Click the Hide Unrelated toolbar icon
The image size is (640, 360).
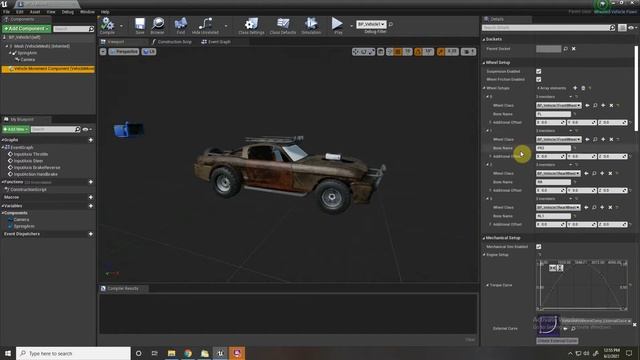(x=205, y=25)
